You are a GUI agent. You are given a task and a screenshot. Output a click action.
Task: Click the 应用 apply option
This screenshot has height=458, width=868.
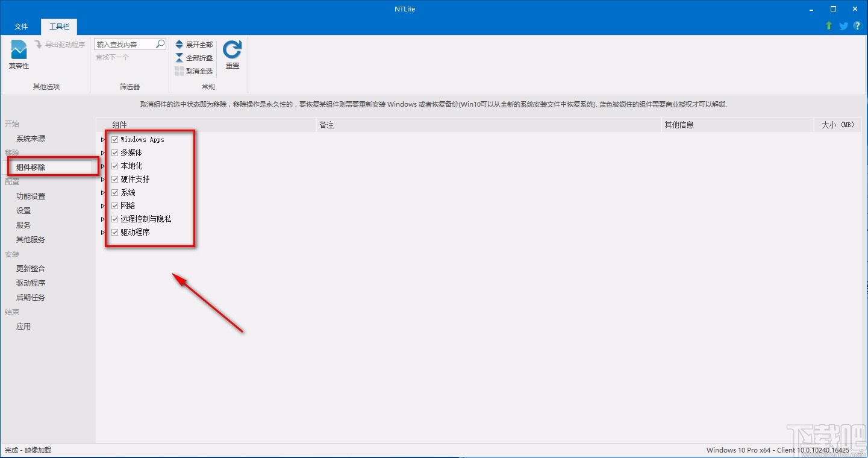[x=23, y=326]
